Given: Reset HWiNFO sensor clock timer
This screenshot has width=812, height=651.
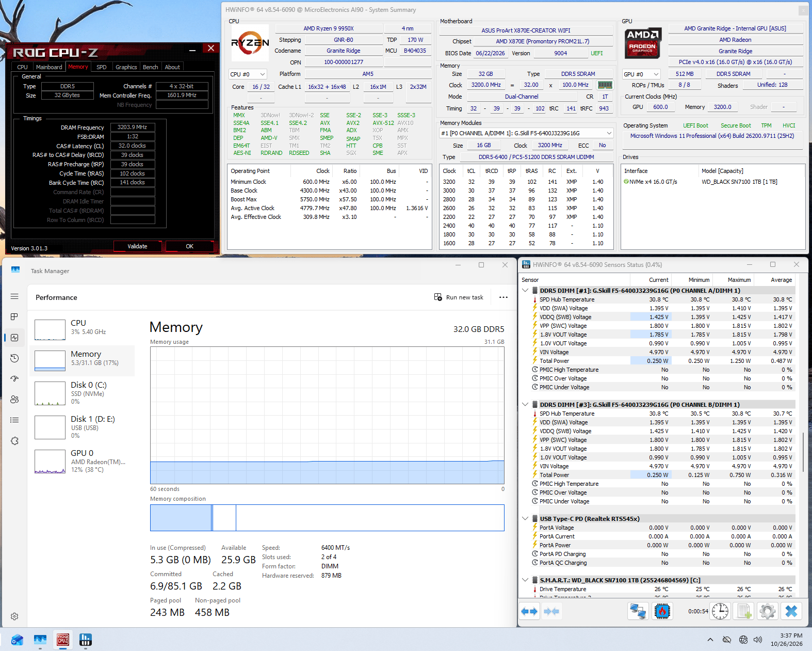Looking at the screenshot, I should (720, 611).
